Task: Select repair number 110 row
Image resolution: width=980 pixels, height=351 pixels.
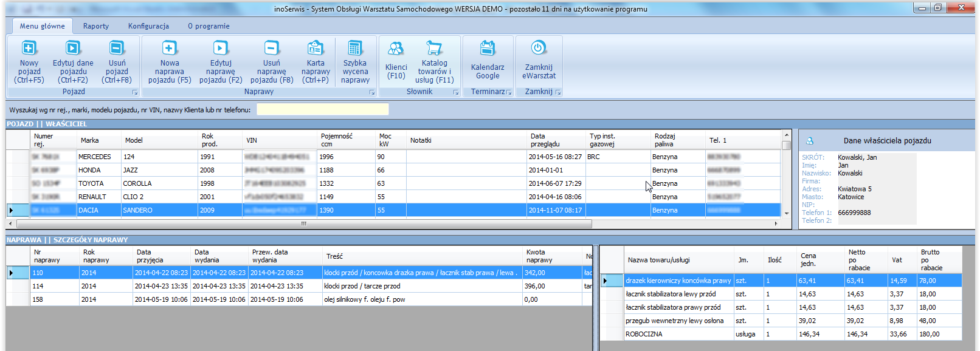Action: pyautogui.click(x=299, y=273)
